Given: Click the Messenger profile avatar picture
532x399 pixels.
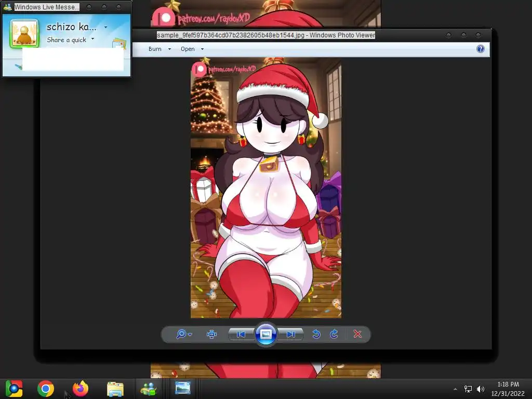Looking at the screenshot, I should pyautogui.click(x=24, y=33).
